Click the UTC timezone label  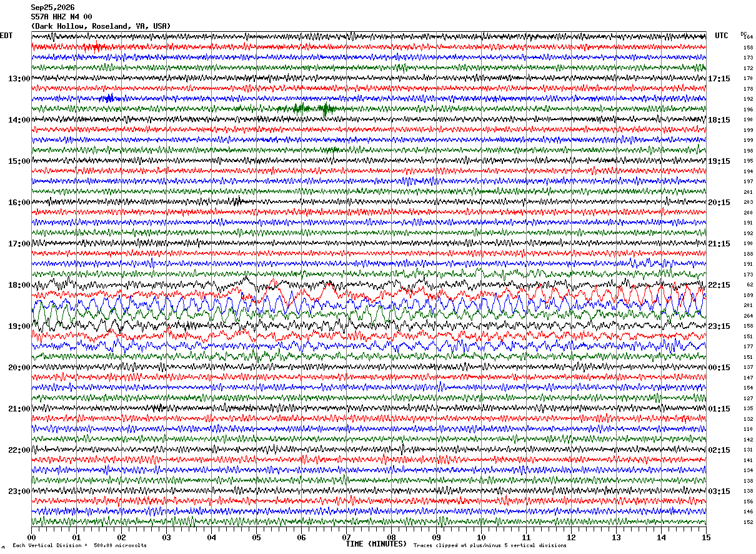pos(722,36)
